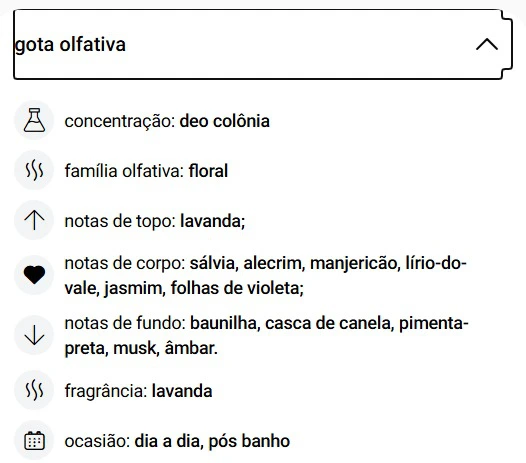Select the deo colônia concentration text

click(x=224, y=121)
